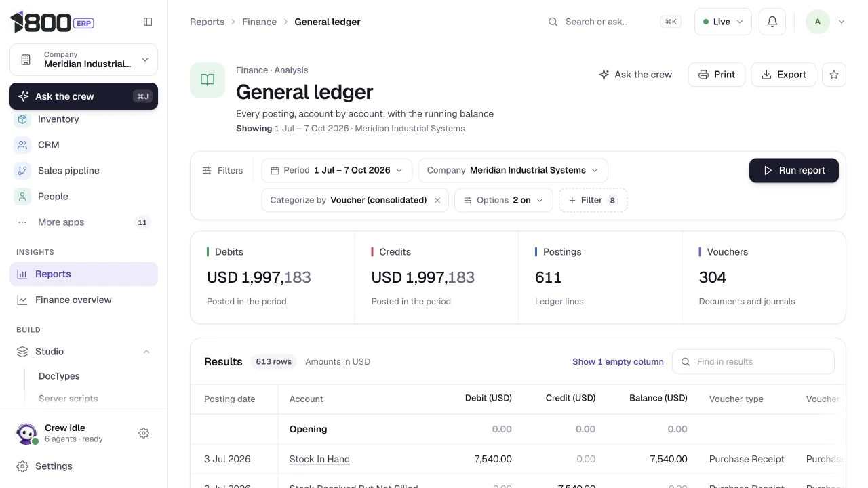The image size is (868, 488).
Task: Open Inventory from the sidebar
Action: 83,119
